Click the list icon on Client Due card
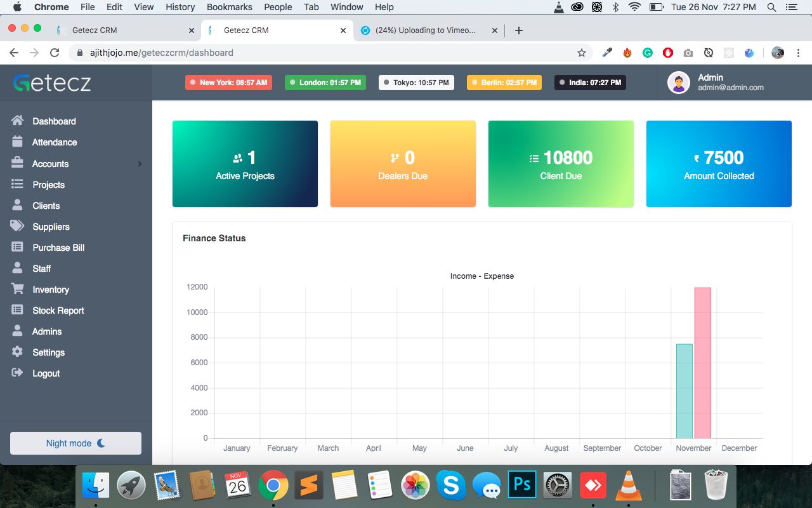 (x=534, y=159)
